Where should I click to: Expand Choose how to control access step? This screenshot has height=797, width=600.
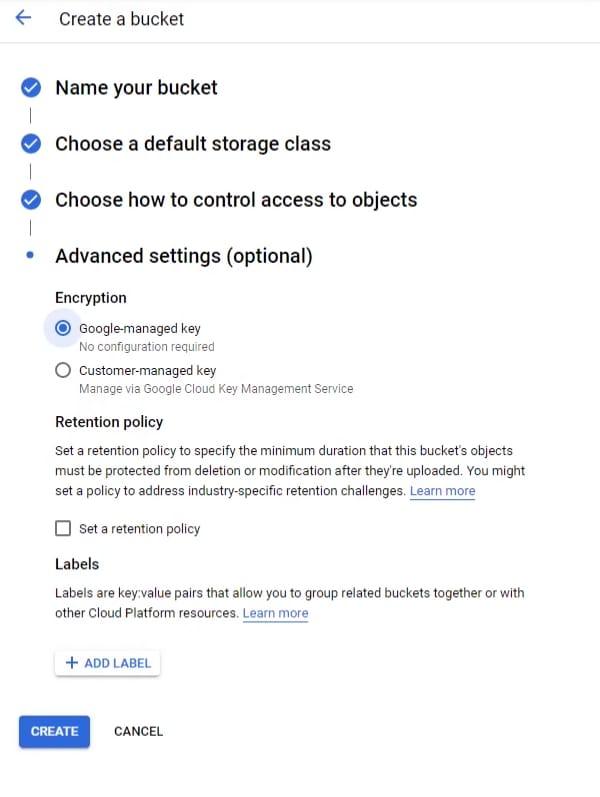[x=236, y=199]
